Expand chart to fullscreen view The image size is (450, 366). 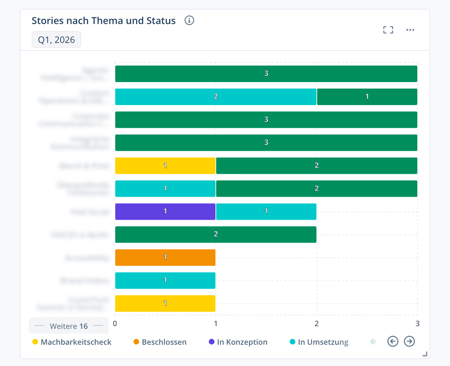388,30
